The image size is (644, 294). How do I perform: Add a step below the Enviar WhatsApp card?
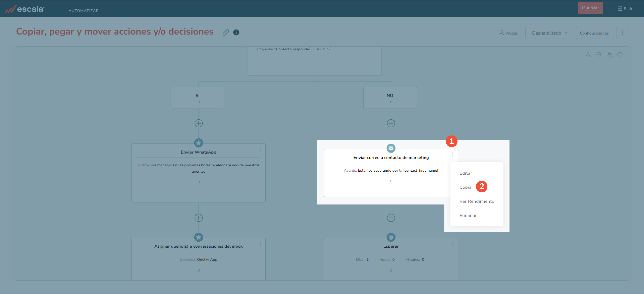pyautogui.click(x=199, y=218)
